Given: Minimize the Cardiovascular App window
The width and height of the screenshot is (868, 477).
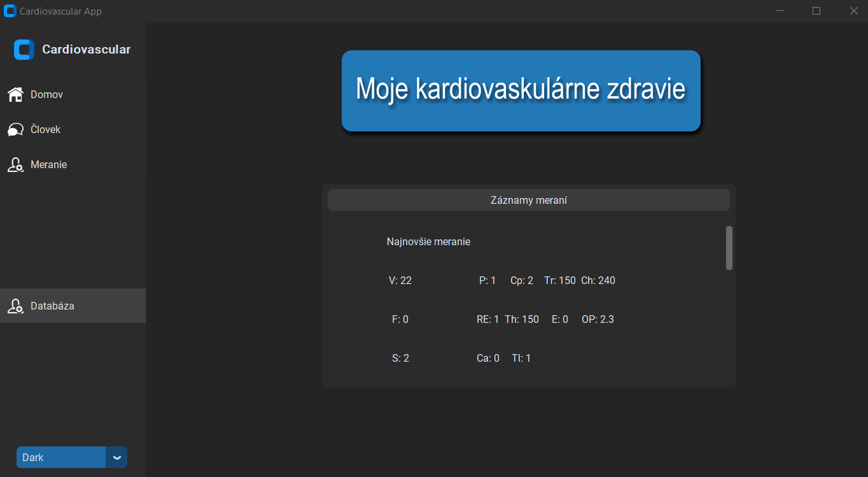Looking at the screenshot, I should 780,11.
